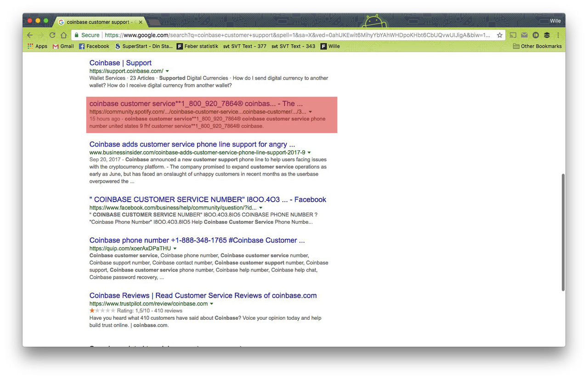588x379 pixels.
Task: Click the layers stack extension icon
Action: pyautogui.click(x=547, y=35)
